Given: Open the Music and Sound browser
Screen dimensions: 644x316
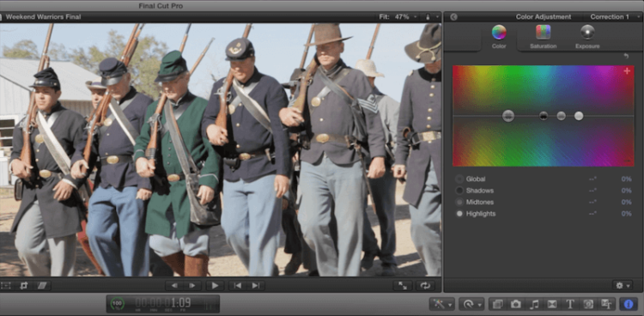Looking at the screenshot, I should (x=534, y=304).
